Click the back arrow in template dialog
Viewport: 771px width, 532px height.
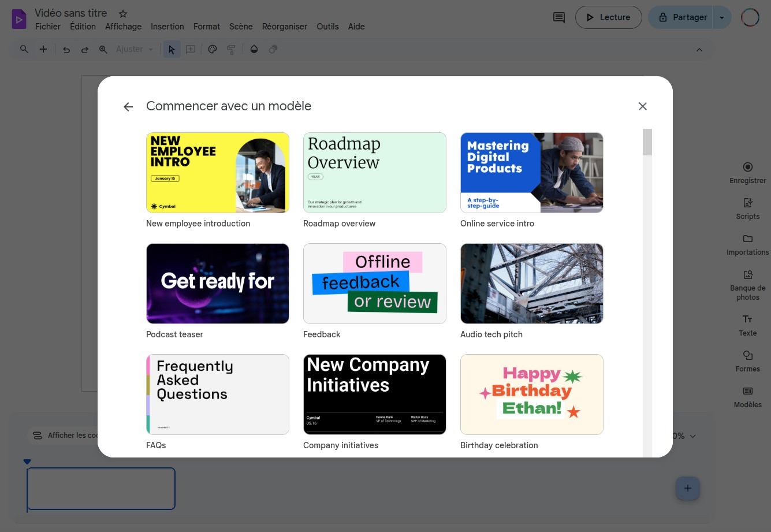pos(128,107)
